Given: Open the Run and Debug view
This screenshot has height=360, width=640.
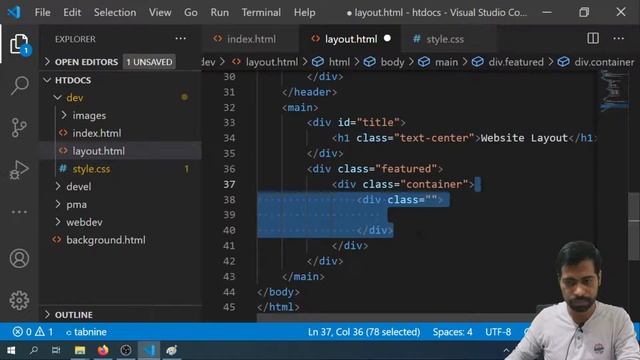Looking at the screenshot, I should point(19,169).
